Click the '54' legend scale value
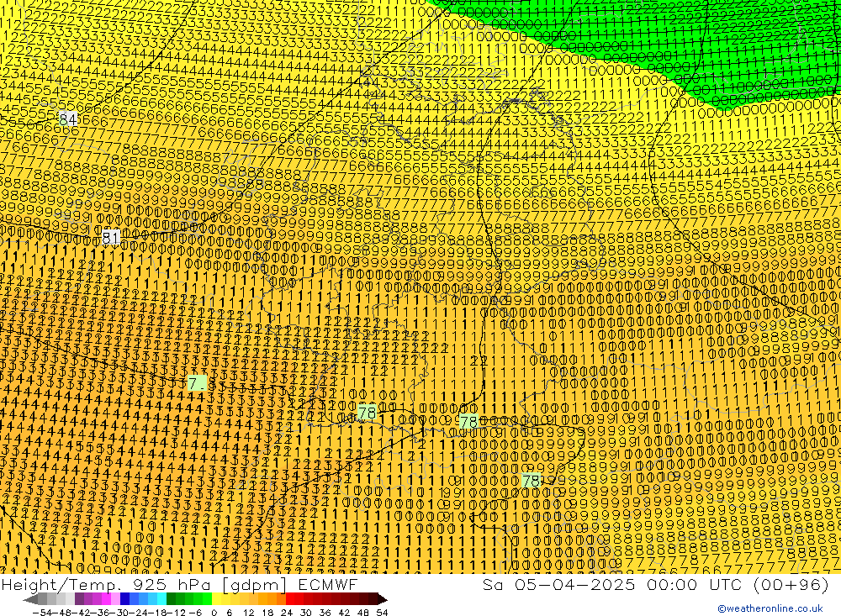Screen dimensions: 841x616 pos(382,613)
